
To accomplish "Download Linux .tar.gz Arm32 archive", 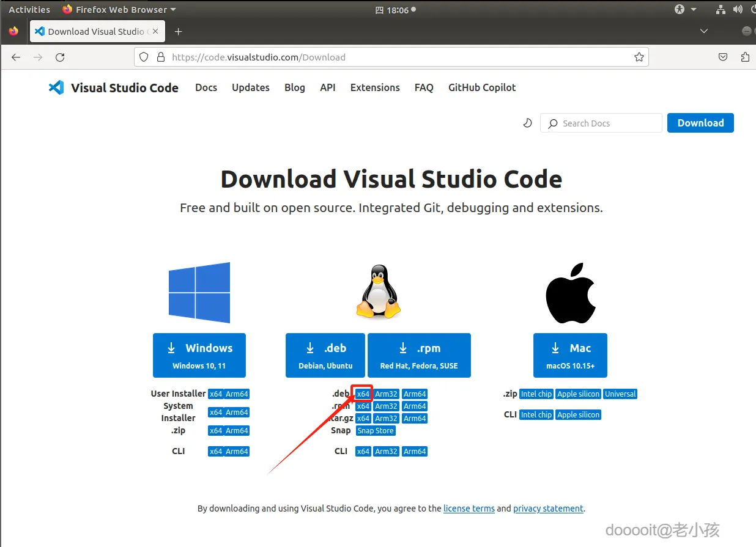I will 387,419.
